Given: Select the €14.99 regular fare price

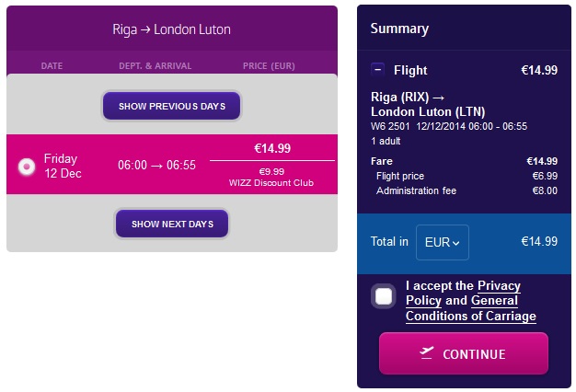Looking at the screenshot, I should click(272, 148).
